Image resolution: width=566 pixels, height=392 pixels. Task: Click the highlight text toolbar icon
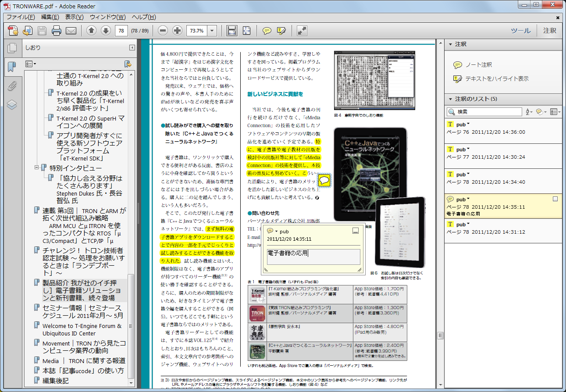click(281, 31)
